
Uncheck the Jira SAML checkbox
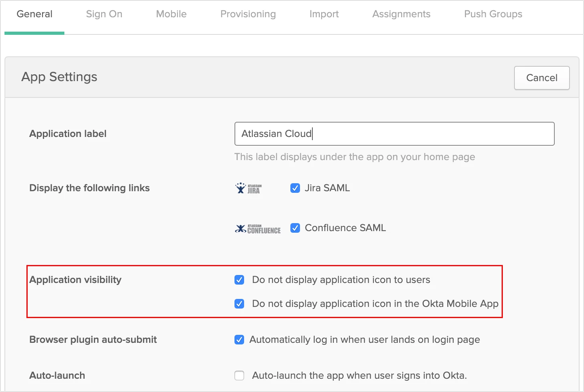click(295, 188)
